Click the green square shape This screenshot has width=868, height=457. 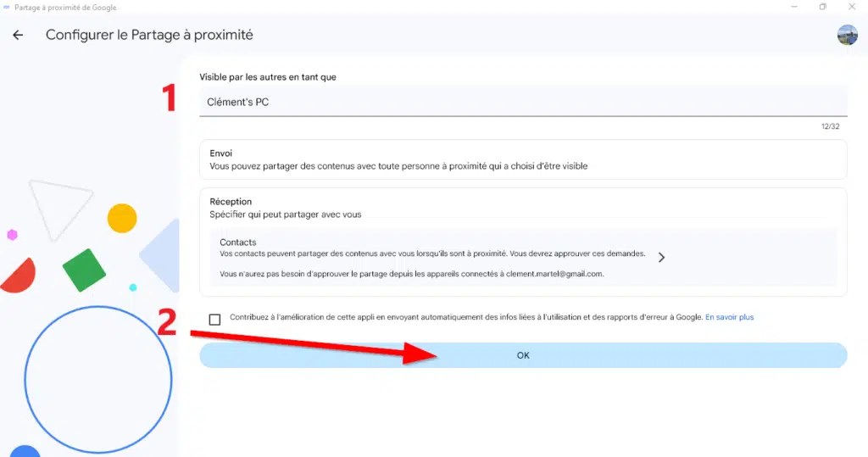84,270
